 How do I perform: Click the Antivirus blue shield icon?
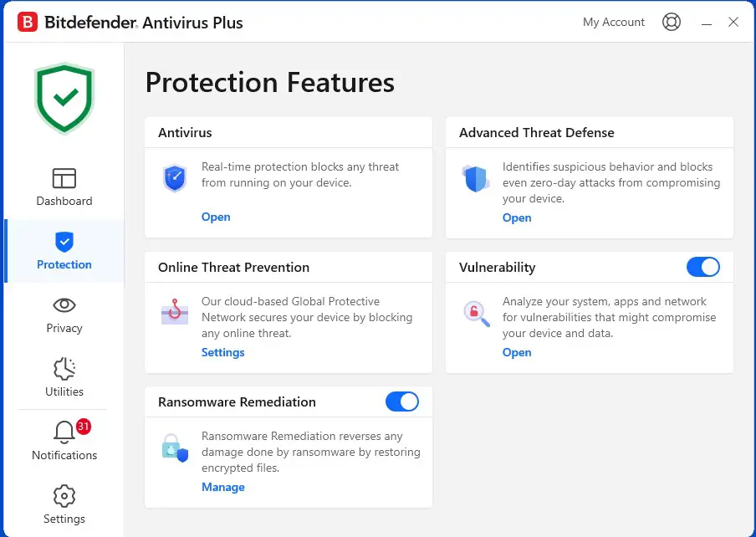[175, 176]
